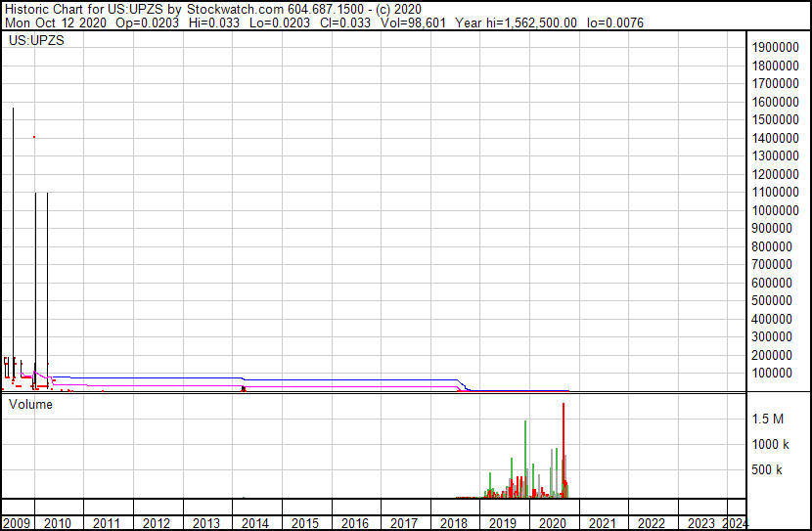Click the 2009 year label
The image size is (812, 531).
pyautogui.click(x=17, y=523)
